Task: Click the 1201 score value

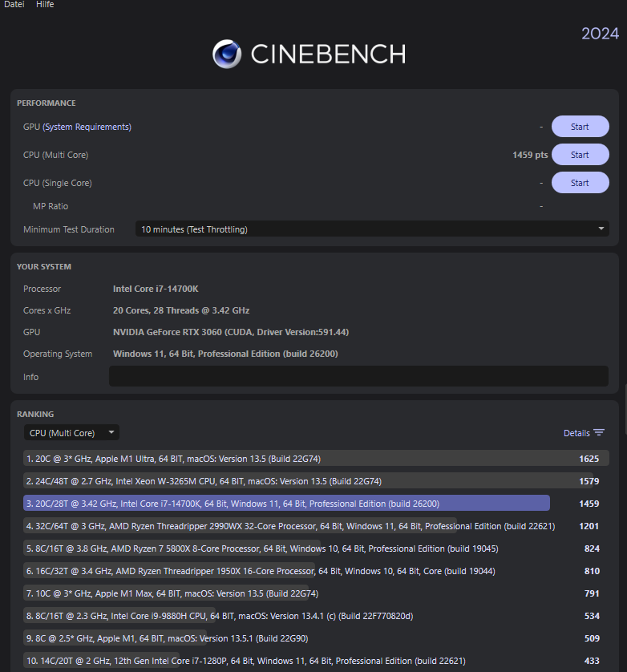Action: pos(589,526)
